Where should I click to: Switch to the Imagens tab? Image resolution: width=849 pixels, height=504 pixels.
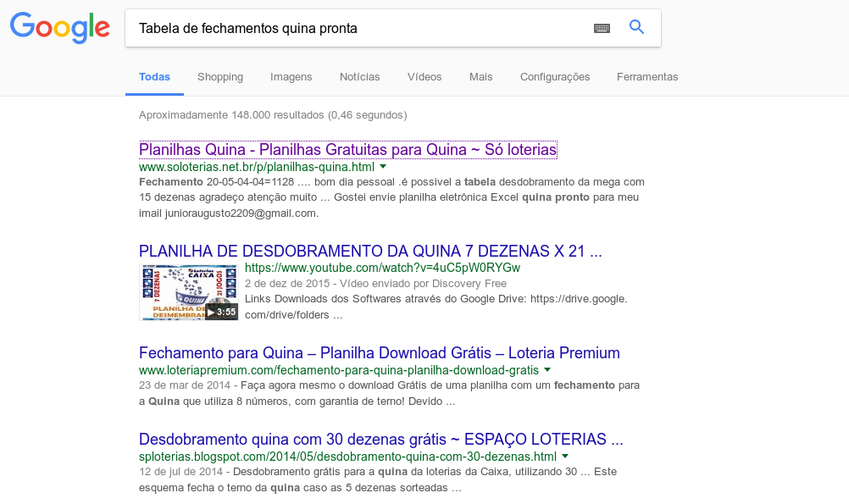click(x=291, y=77)
